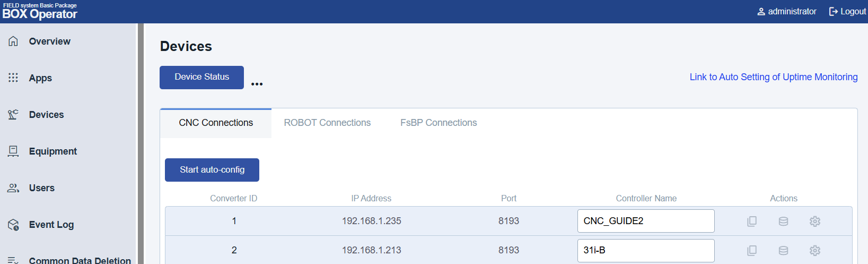Edit the CNC_GUIDE2 controller name field
Screen dimensions: 868x264
(x=645, y=221)
